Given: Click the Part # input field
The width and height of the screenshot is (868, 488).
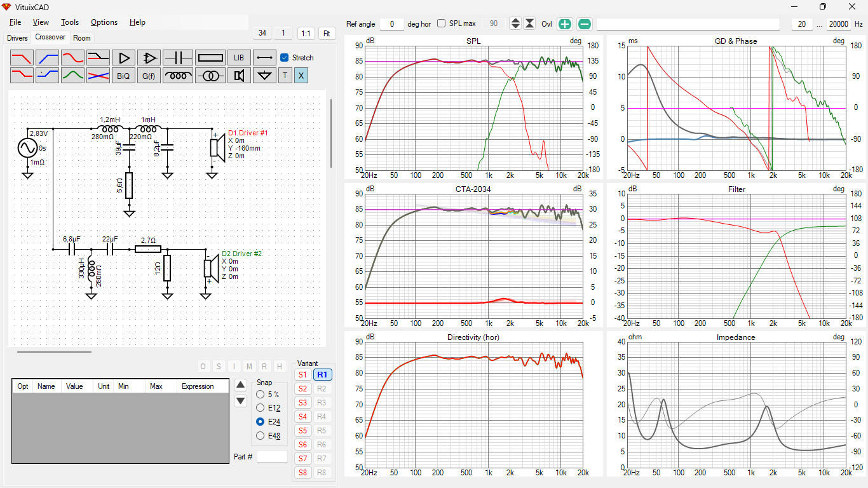Looking at the screenshot, I should click(272, 457).
